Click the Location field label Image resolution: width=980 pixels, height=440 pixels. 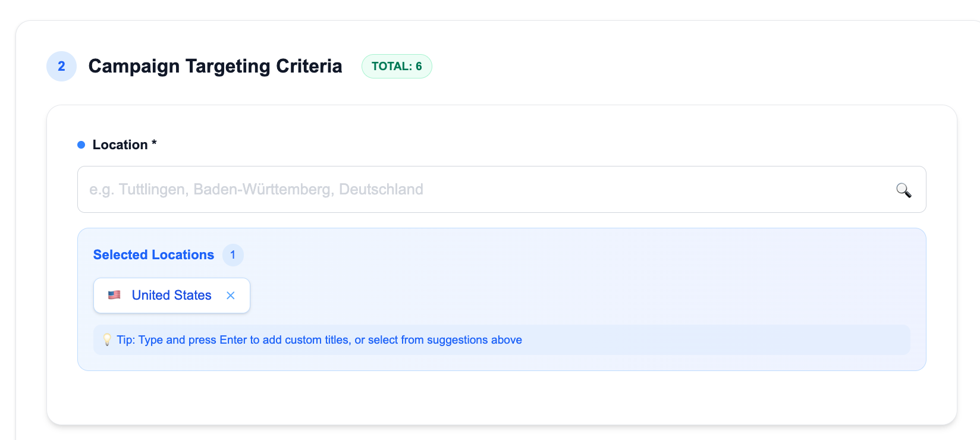click(120, 145)
